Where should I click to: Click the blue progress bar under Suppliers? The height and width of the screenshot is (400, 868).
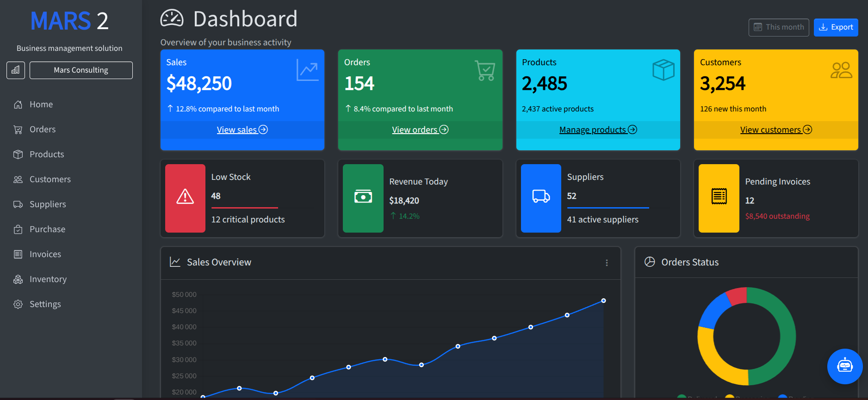[x=608, y=208]
